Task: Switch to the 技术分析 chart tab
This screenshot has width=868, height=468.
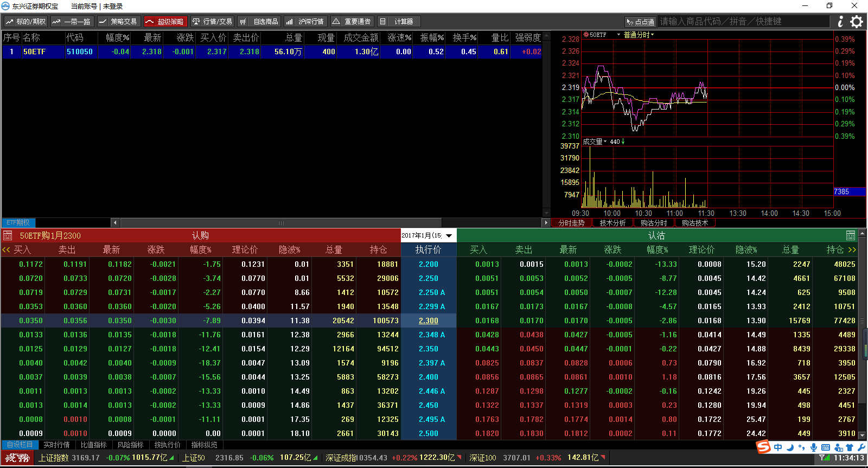Action: [612, 223]
